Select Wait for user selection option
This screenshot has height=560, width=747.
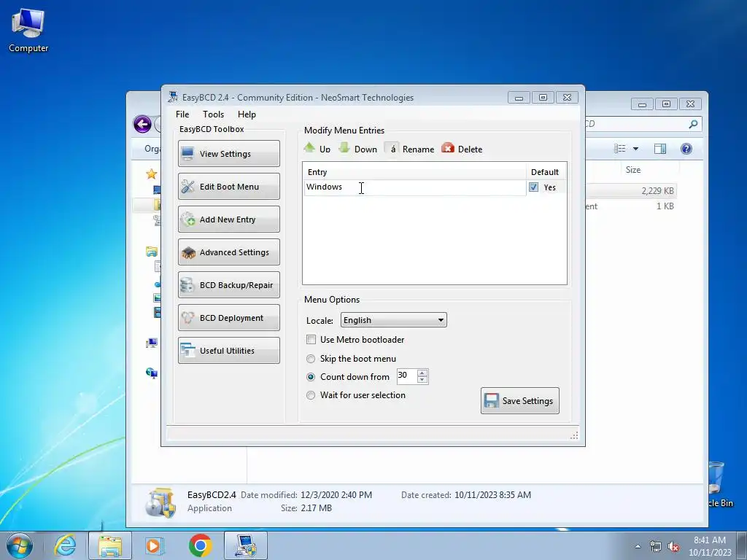tap(311, 395)
